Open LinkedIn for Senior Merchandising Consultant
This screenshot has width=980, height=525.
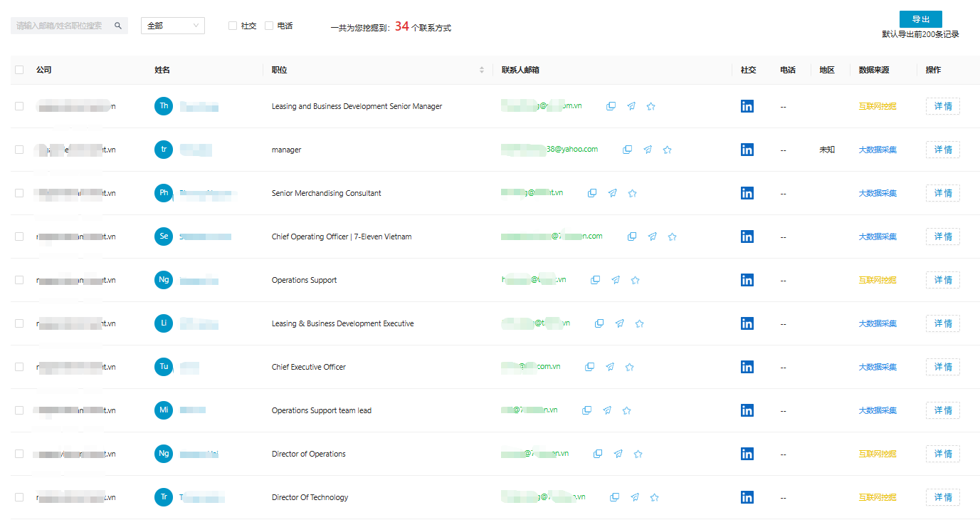pyautogui.click(x=747, y=193)
